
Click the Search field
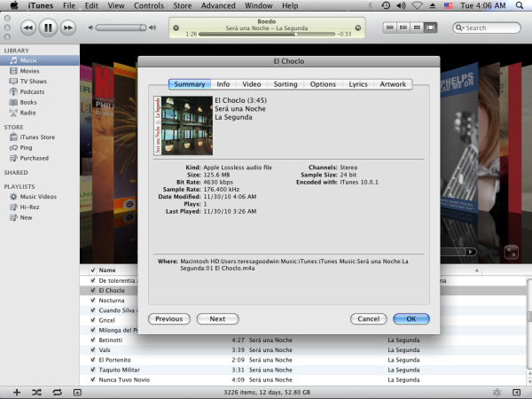(487, 27)
